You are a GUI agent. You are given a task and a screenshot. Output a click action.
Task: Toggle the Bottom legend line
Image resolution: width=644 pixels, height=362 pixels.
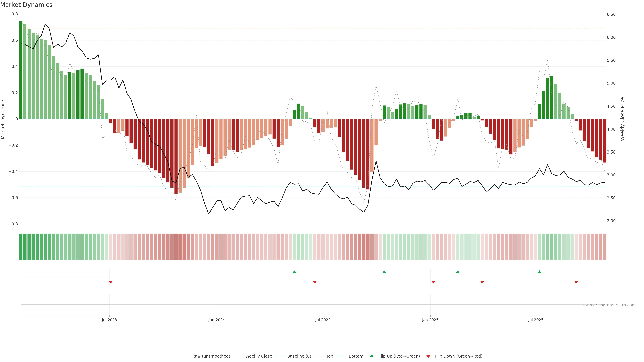[x=356, y=356]
